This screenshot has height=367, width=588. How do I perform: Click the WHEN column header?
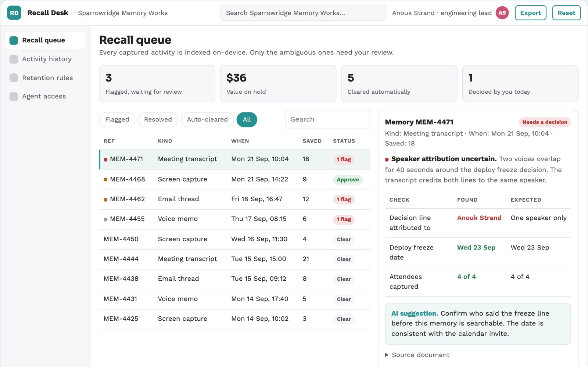(240, 141)
